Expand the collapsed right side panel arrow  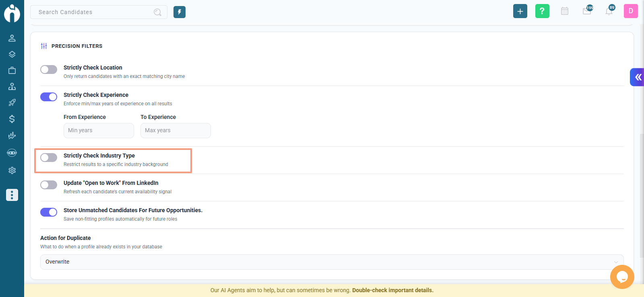(638, 77)
